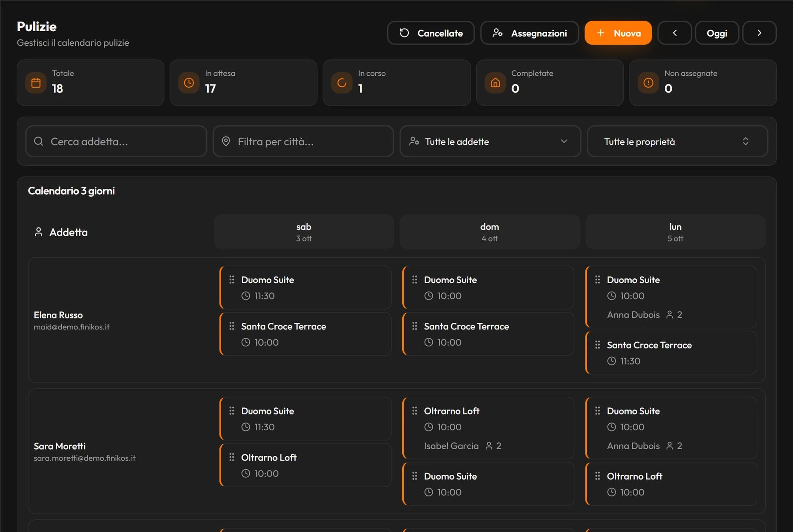Grab handle of Elena's Saturday Duomo Suite
This screenshot has width=793, height=532.
(x=232, y=280)
